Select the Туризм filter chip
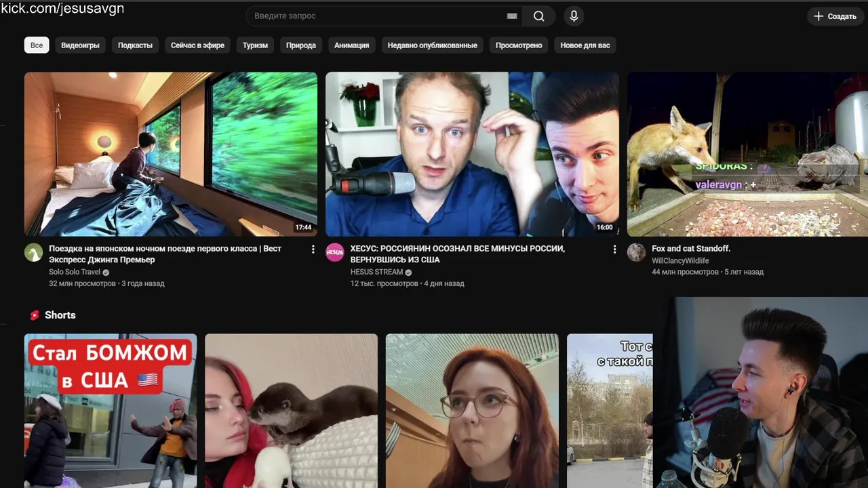 255,45
